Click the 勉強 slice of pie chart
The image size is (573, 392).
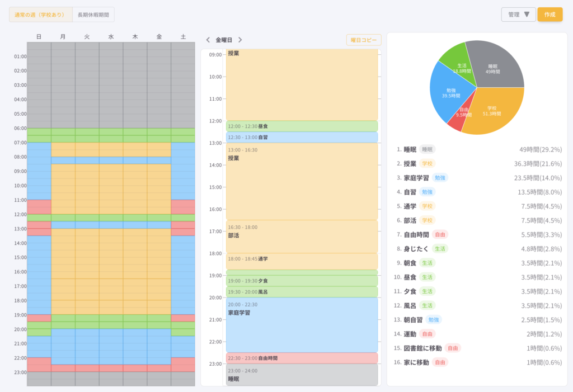click(x=449, y=95)
